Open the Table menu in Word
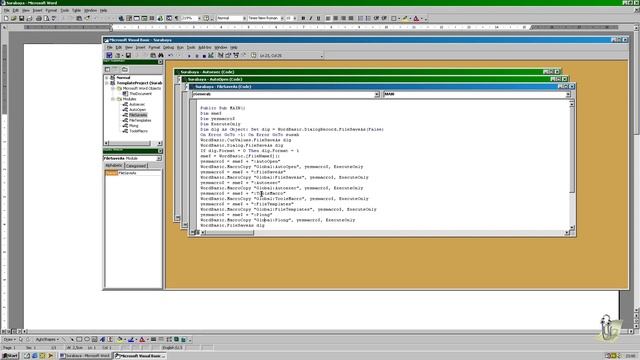640x360 pixels. pyautogui.click(x=76, y=10)
